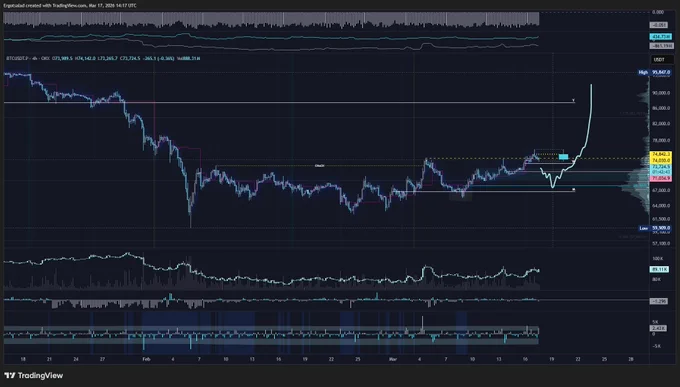The height and width of the screenshot is (387, 680).
Task: Click the -0.296 indicator value label
Action: pos(658,301)
